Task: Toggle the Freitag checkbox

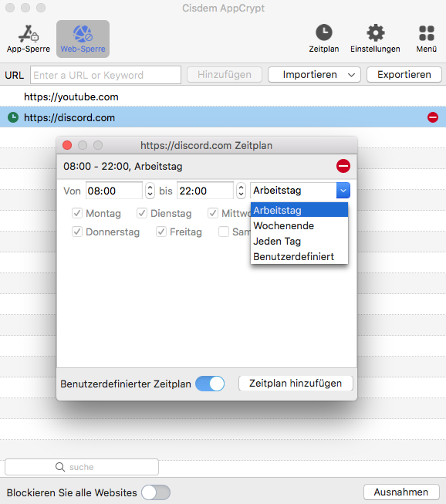Action: point(161,232)
